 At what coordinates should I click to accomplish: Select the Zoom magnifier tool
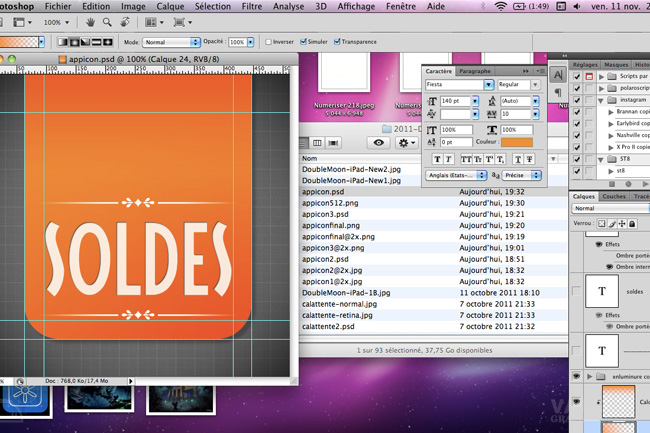click(107, 22)
